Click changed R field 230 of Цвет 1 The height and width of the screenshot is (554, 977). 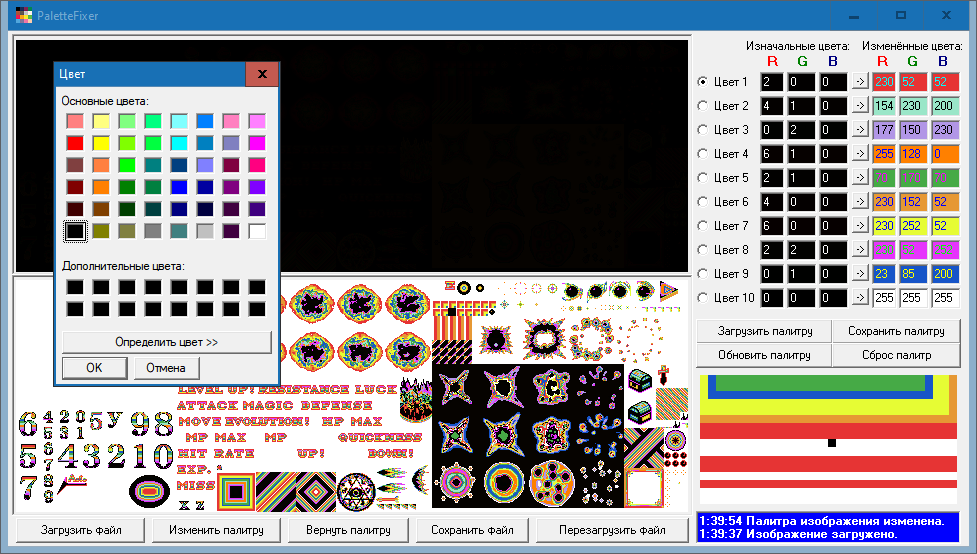pyautogui.click(x=884, y=82)
